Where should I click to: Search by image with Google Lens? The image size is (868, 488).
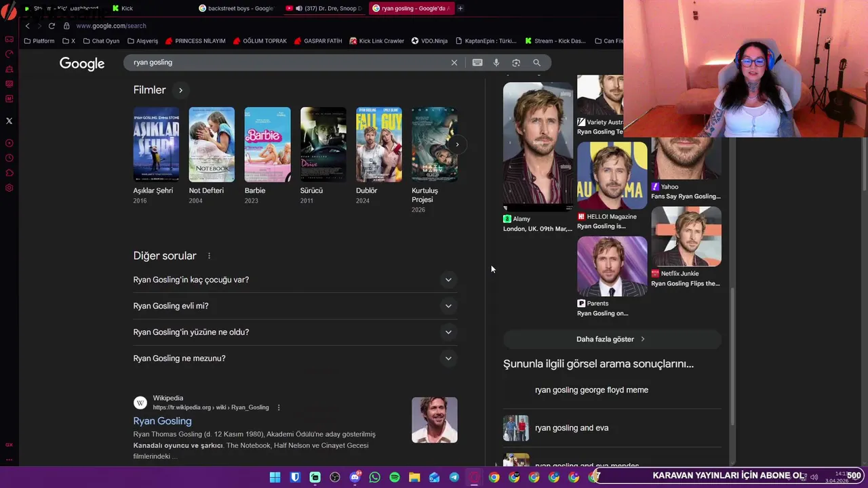516,62
